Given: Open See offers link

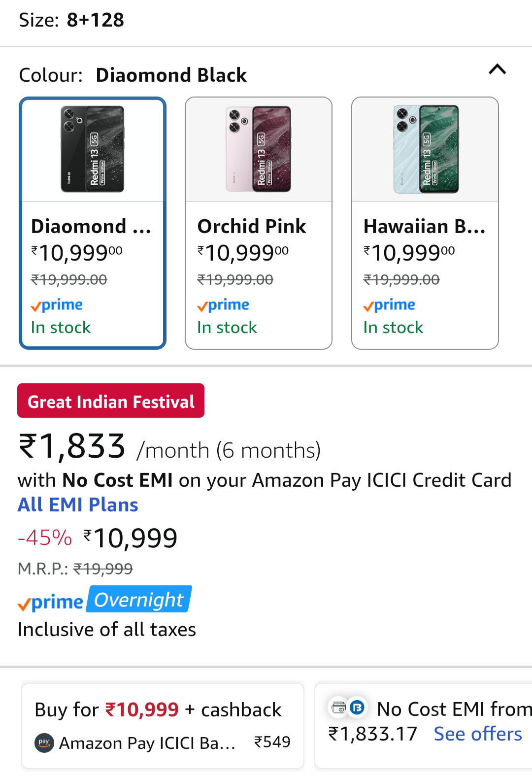Looking at the screenshot, I should tap(477, 734).
